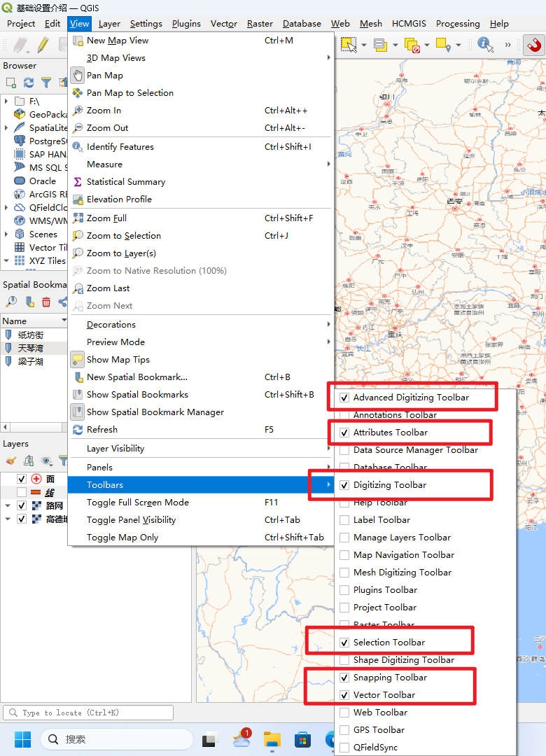Click add new bookmark icon in Bookmarks panel
Screen dimensions: 546x756
[x=30, y=302]
